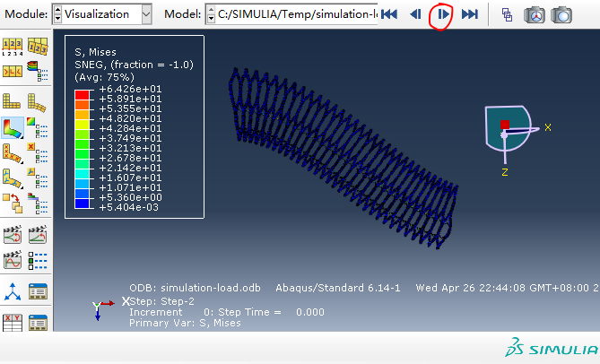Screen dimensions: 600x364
Task: Open Contour Options
Action: tap(38, 127)
